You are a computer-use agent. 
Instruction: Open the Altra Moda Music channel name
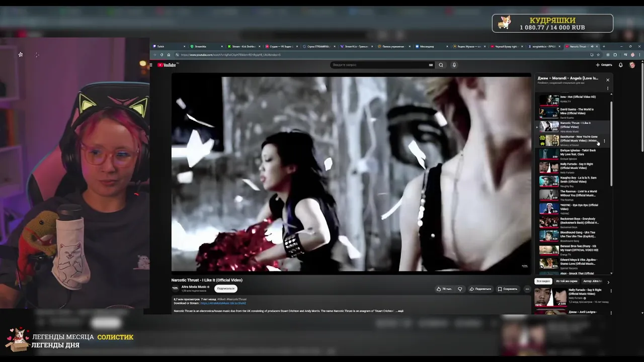pyautogui.click(x=194, y=287)
